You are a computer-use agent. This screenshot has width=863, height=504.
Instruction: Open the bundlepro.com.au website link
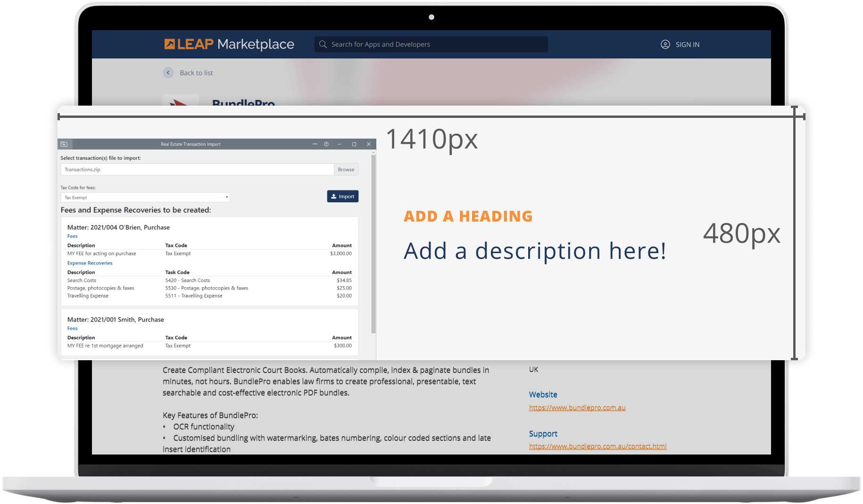pos(577,408)
